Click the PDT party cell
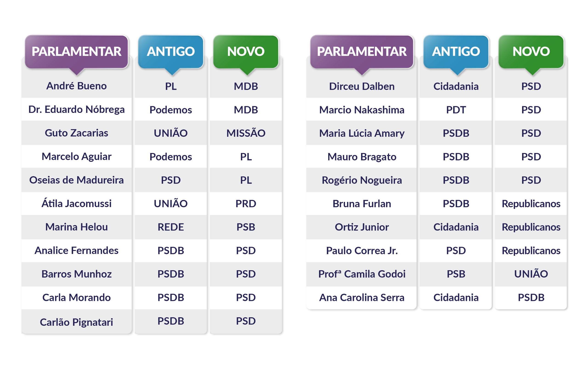Image resolution: width=588 pixels, height=373 pixels. click(456, 110)
